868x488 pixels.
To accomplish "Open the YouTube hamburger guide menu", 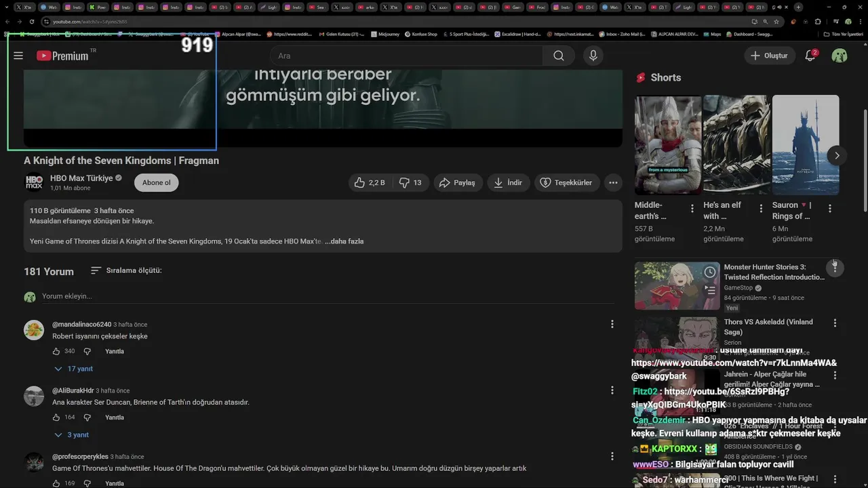I will point(18,56).
